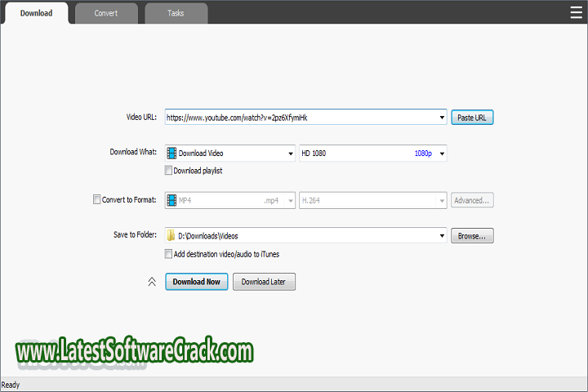Switch to the Convert tab
Screen dimensions: 588x392
[105, 13]
